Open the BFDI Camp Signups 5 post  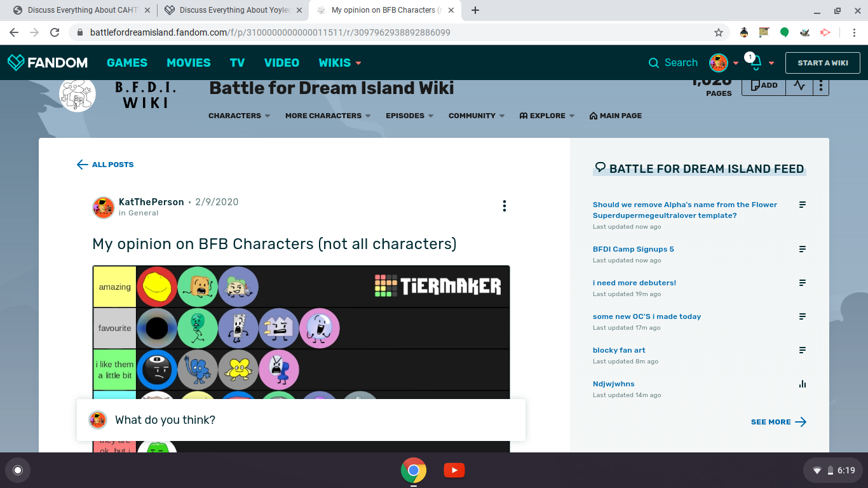(x=634, y=249)
